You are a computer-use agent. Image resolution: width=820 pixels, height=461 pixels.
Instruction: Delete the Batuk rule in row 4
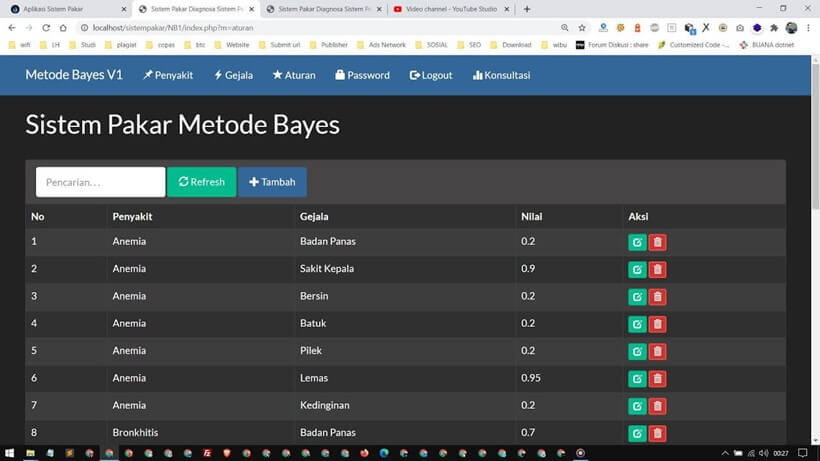coord(657,323)
